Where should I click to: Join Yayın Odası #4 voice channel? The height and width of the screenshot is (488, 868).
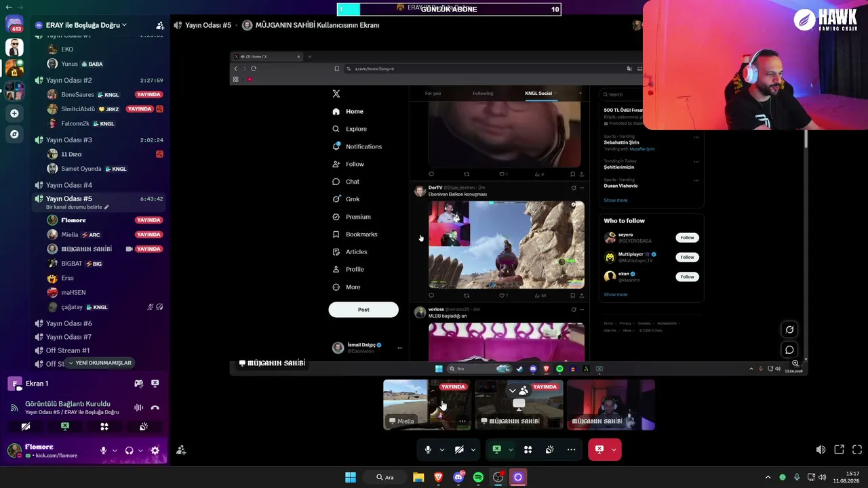[99, 185]
